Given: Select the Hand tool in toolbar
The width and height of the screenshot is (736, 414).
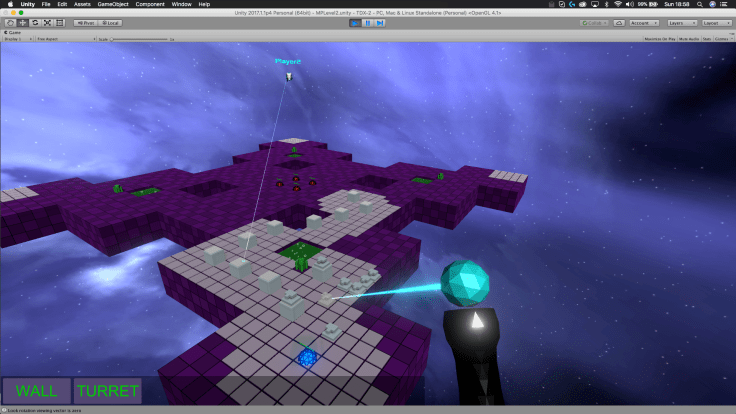Looking at the screenshot, I should (10, 22).
